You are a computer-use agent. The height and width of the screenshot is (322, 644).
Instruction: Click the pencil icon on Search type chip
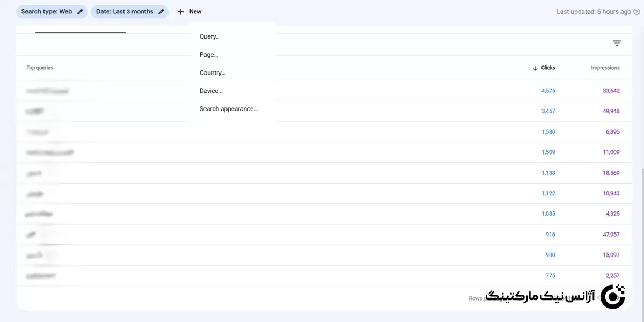click(80, 12)
